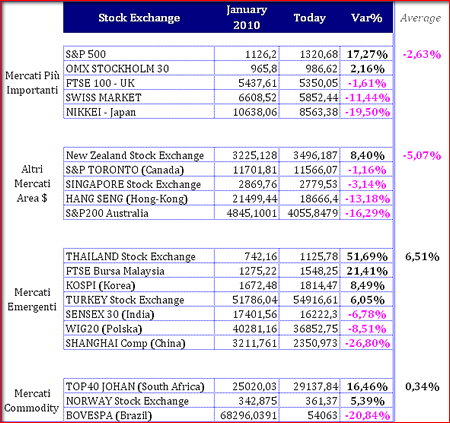This screenshot has height=423, width=450.
Task: Select the Altri Mercati Area $ average -5,07%
Action: point(422,155)
